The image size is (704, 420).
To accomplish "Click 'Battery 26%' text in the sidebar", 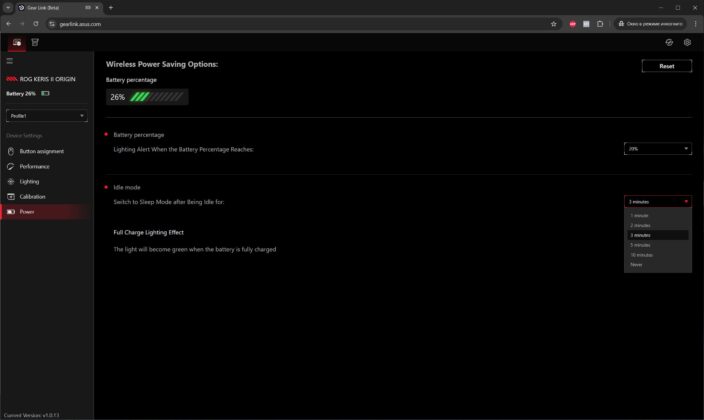I will 21,93.
